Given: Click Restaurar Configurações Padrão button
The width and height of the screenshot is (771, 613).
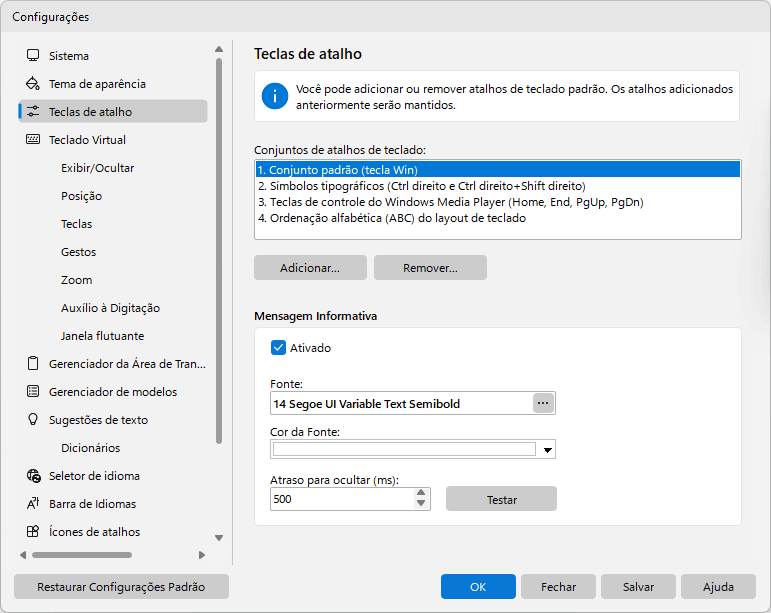Looking at the screenshot, I should point(121,586).
